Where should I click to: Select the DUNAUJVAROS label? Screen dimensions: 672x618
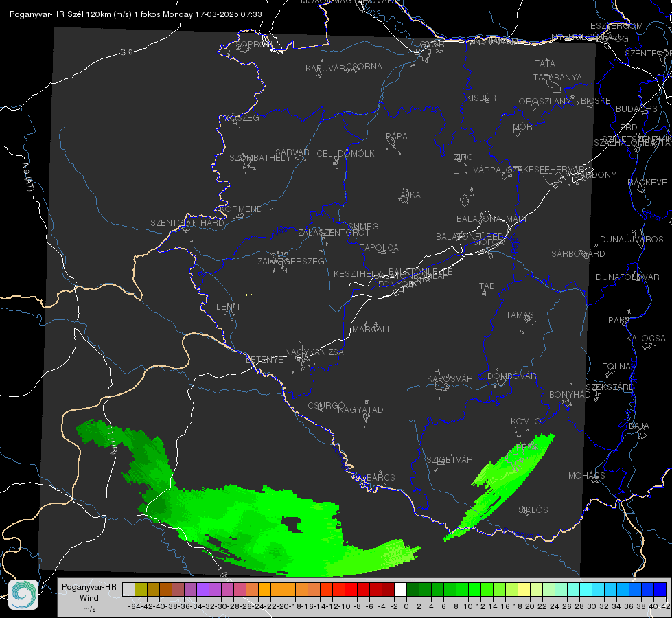tap(632, 240)
